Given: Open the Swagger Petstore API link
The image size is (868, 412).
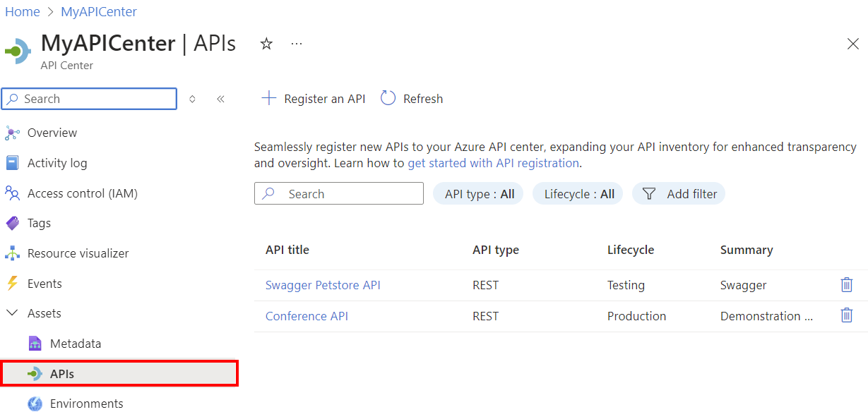Looking at the screenshot, I should (323, 285).
